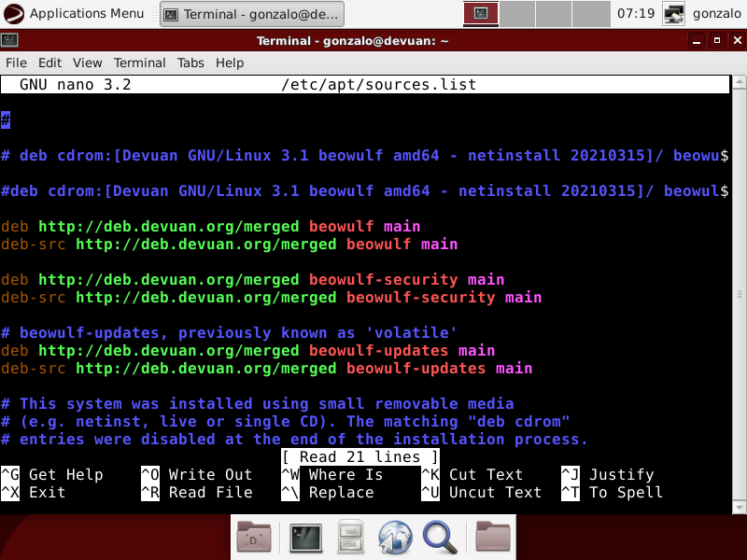Click the scrollbar down arrow

coord(740,507)
